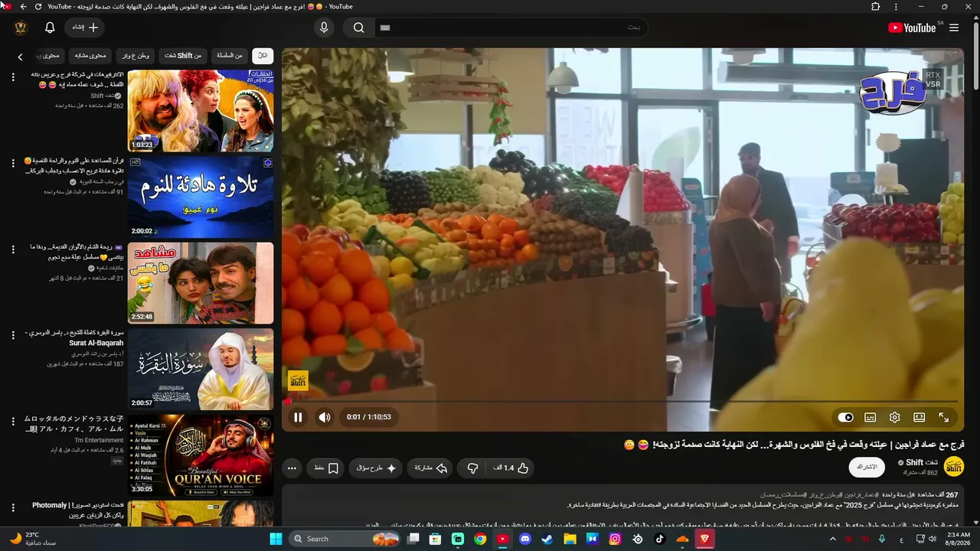Open the account avatar menu
Image resolution: width=980 pixels, height=551 pixels.
(21, 28)
